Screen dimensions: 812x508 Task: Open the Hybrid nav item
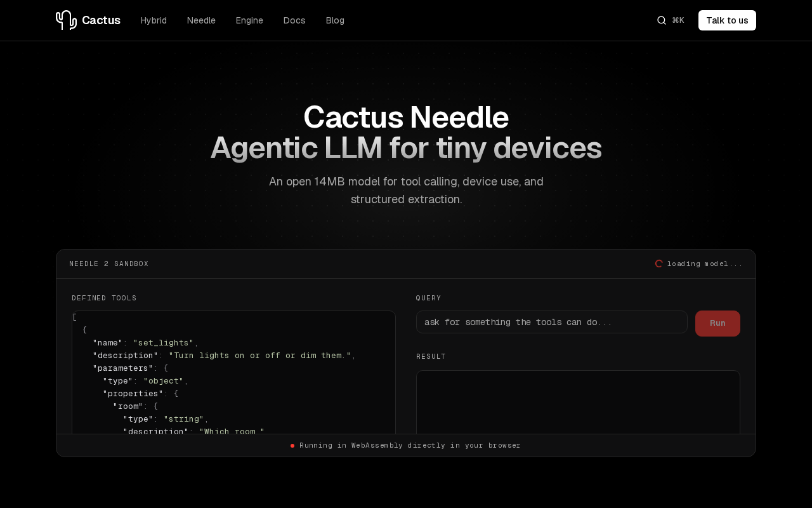click(154, 20)
